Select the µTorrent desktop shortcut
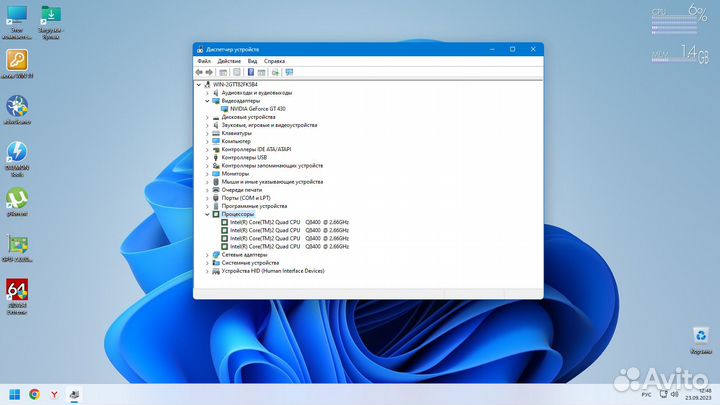Screen dimensions: 720x405 (17, 202)
